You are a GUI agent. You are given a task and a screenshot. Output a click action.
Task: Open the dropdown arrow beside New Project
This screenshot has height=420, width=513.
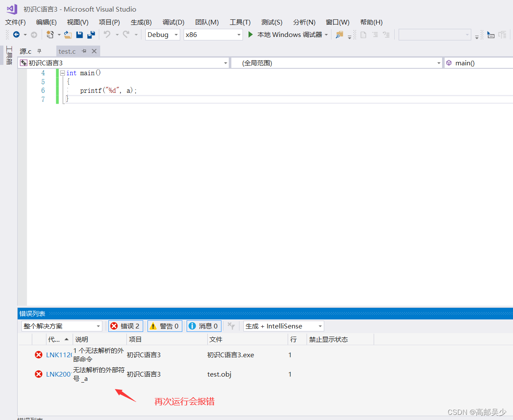[59, 34]
